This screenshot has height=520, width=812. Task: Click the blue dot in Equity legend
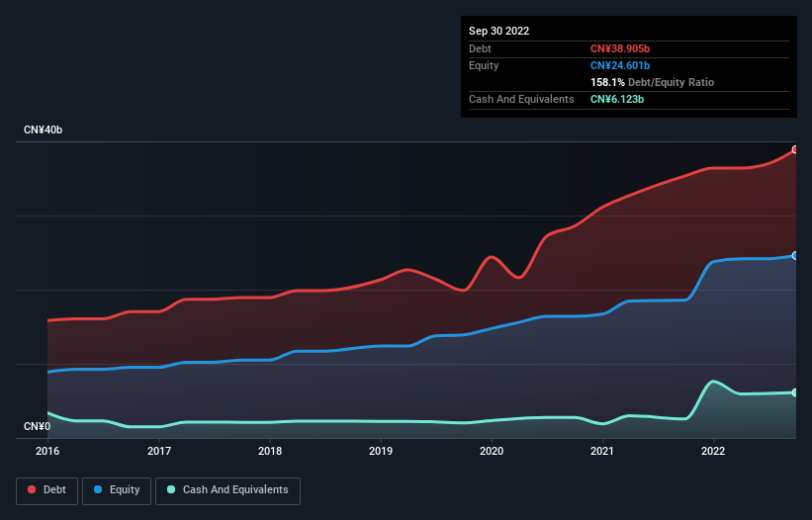(98, 489)
